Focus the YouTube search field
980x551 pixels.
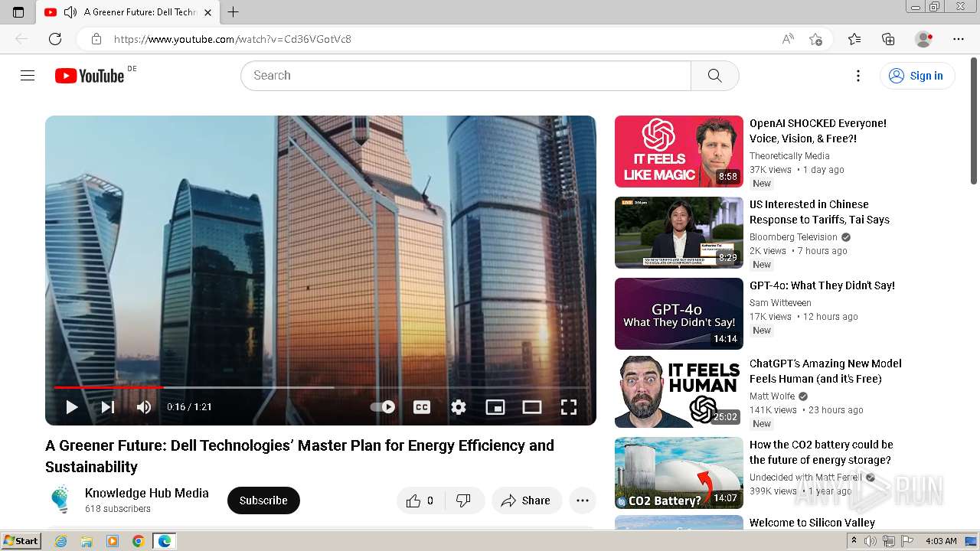pos(465,76)
